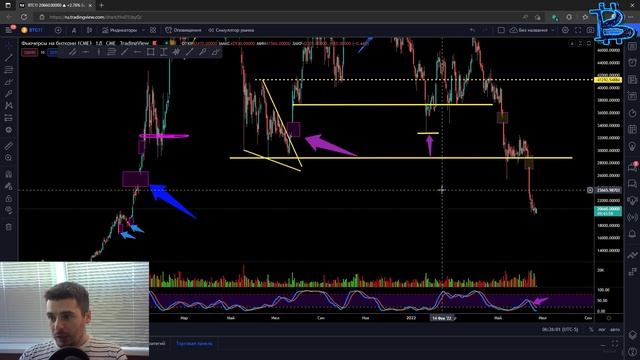Screen dimensions: 640x360
Task: Select the text annotation tool in left toolbar
Action: (x=9, y=94)
